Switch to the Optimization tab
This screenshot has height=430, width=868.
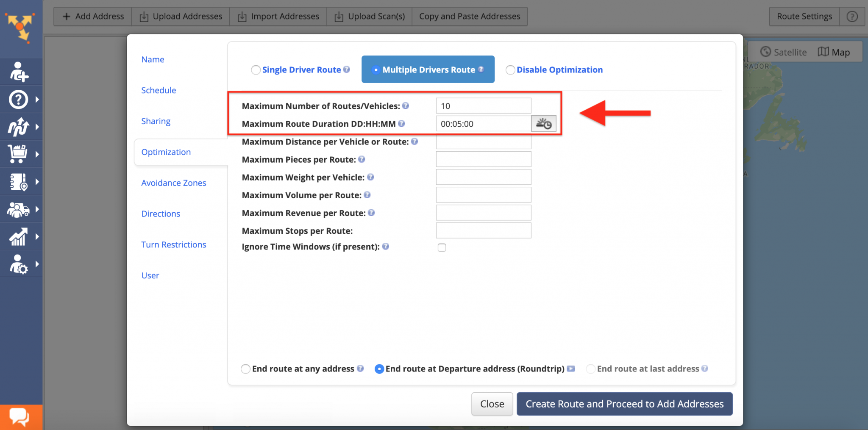pos(166,152)
